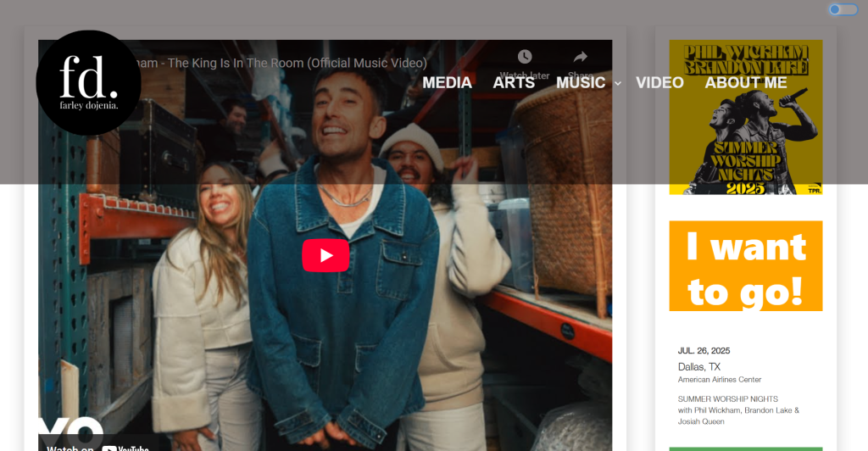Open the VIDEO menu item
This screenshot has height=451, width=868.
pyautogui.click(x=659, y=82)
